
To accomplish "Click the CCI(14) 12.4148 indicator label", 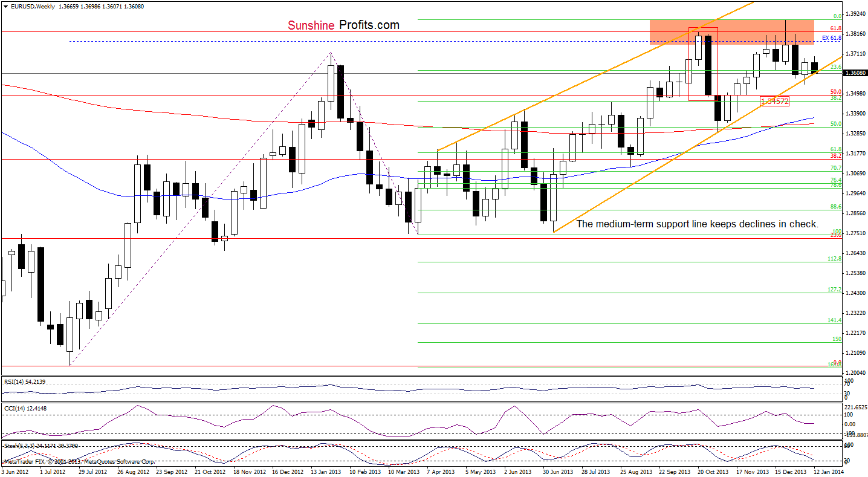I will tap(24, 409).
